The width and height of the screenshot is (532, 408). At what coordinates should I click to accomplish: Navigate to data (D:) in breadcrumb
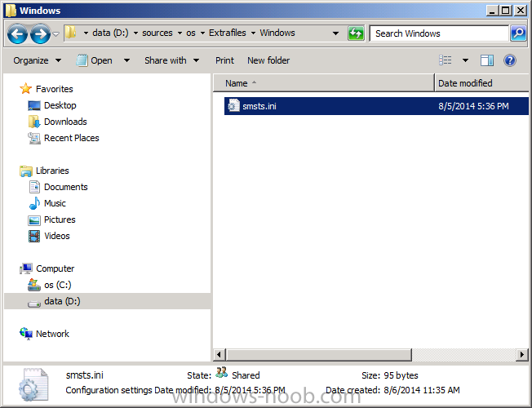click(110, 33)
